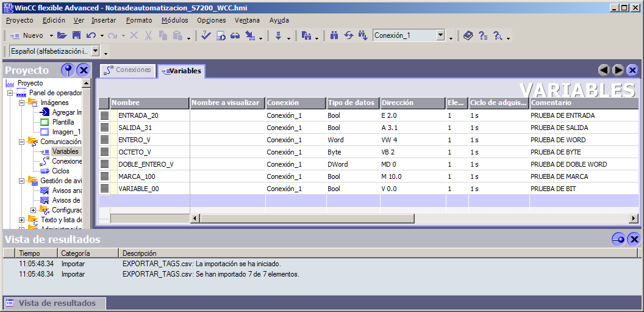Expand the Configuración tree node
The width and height of the screenshot is (644, 312).
pyautogui.click(x=34, y=210)
